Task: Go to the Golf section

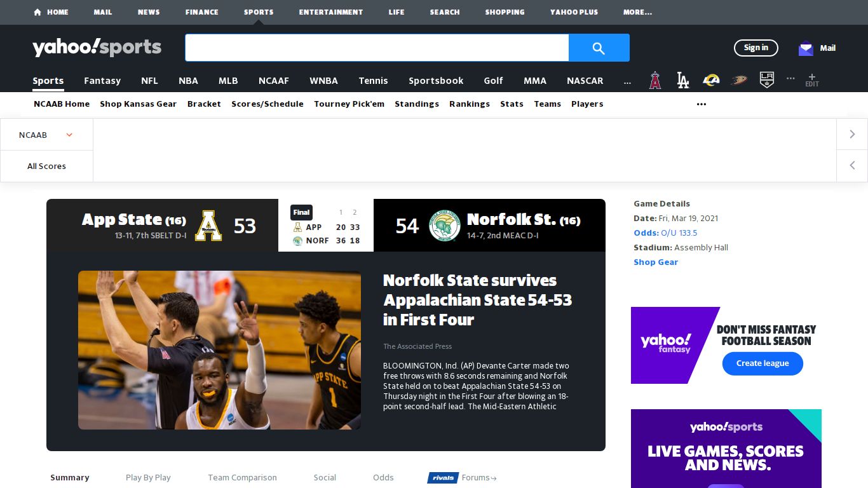Action: [x=493, y=81]
